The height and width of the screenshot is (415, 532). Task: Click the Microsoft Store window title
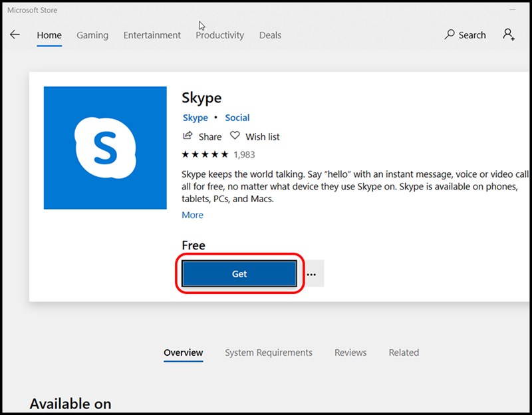32,10
